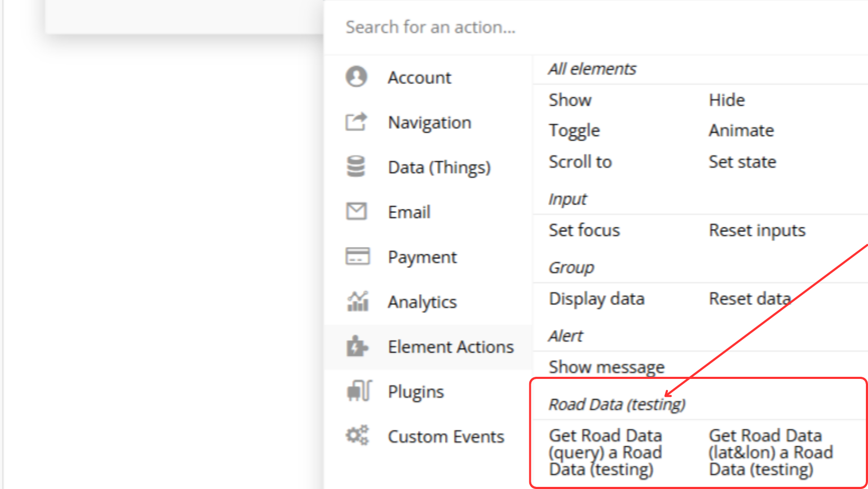Select the Show element action
The image size is (868, 489).
(x=570, y=100)
